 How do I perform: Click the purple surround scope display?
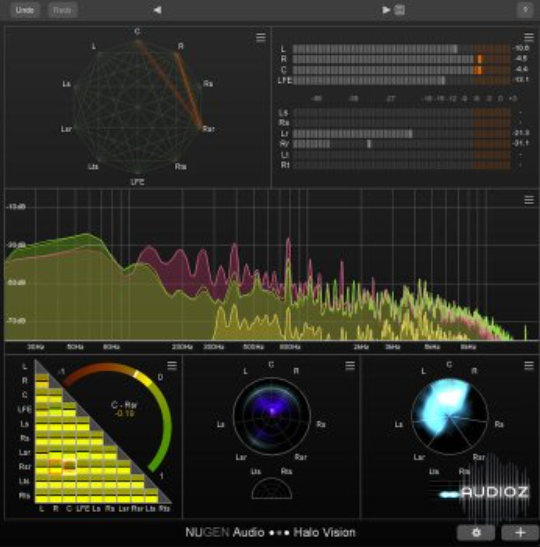271,416
